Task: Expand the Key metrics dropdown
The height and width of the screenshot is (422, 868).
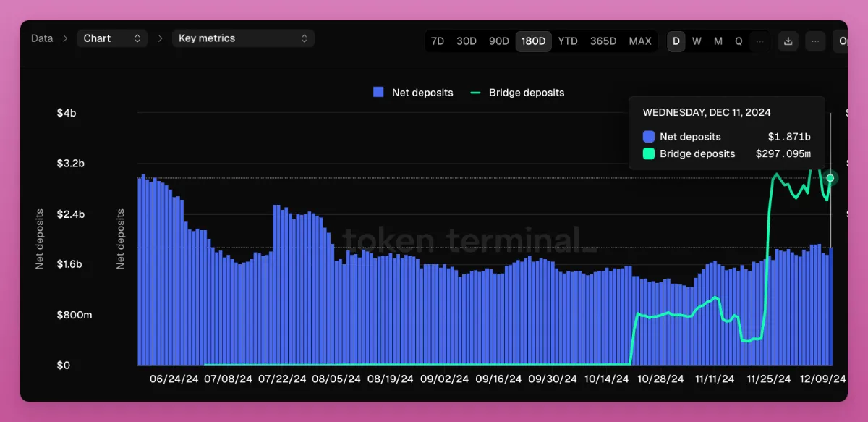Action: [243, 38]
